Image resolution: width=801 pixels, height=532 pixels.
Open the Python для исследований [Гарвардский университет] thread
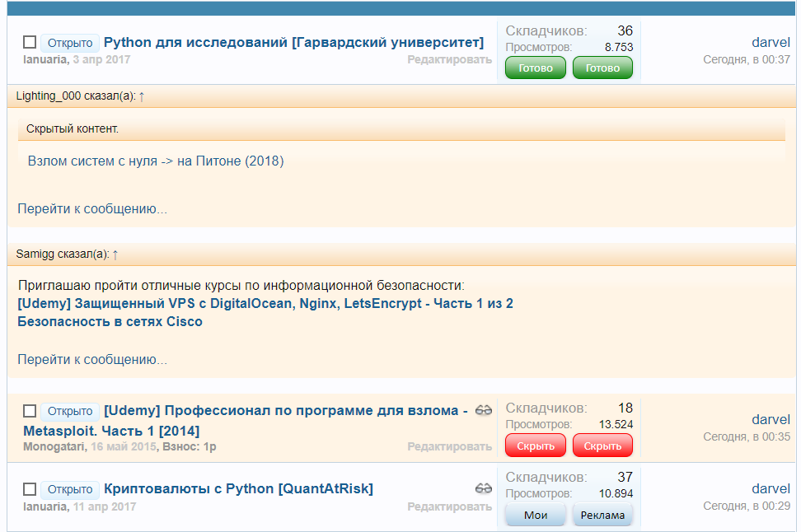point(293,42)
